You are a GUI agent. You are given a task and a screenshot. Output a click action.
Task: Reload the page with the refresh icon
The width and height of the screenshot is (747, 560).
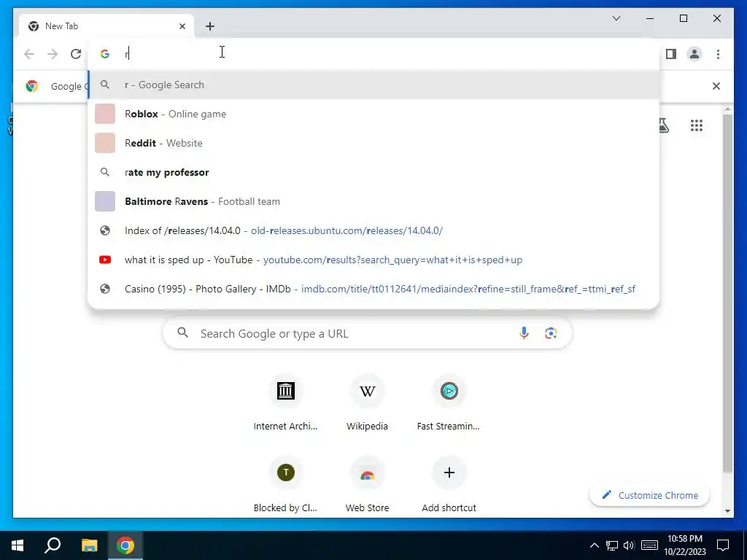[x=76, y=54]
